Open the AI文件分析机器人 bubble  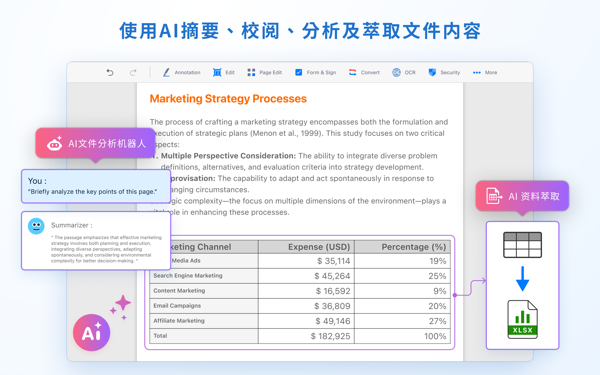(95, 143)
